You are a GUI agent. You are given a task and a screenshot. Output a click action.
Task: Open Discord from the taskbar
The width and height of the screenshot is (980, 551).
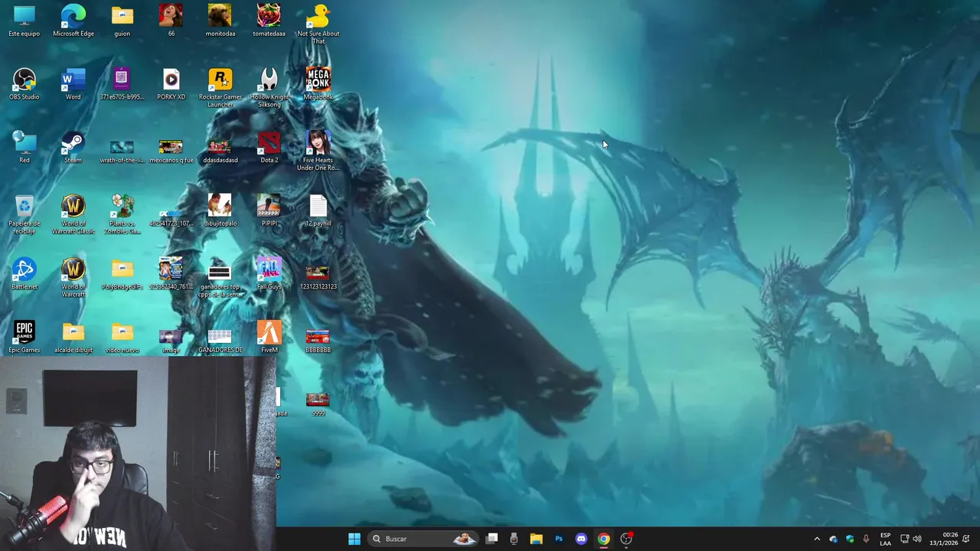pyautogui.click(x=581, y=539)
